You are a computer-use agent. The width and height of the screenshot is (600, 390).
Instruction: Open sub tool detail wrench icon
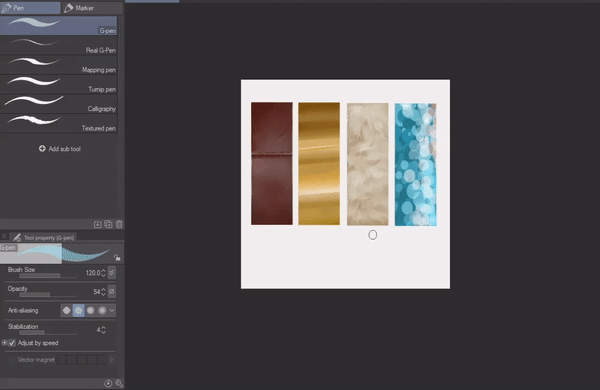(119, 383)
